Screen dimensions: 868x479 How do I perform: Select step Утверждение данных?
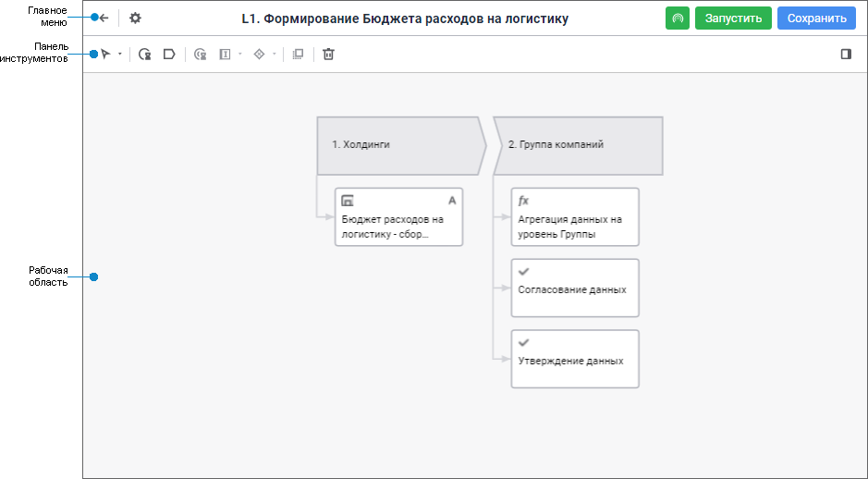coord(575,359)
